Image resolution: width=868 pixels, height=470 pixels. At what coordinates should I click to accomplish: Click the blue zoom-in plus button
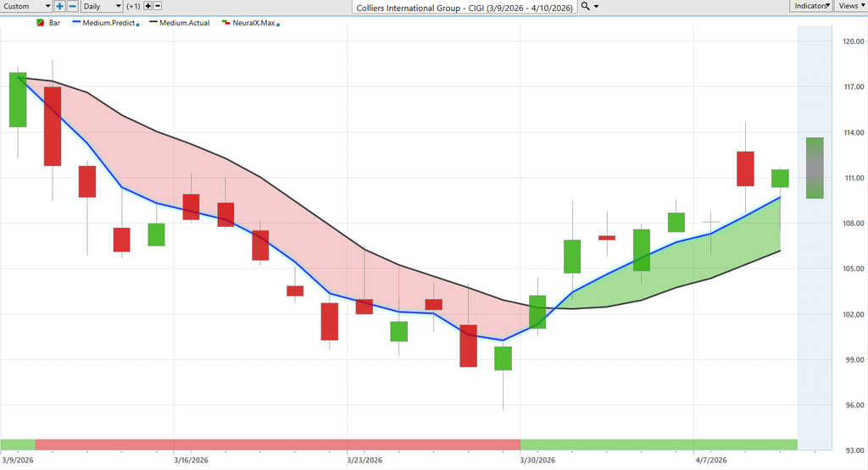59,6
